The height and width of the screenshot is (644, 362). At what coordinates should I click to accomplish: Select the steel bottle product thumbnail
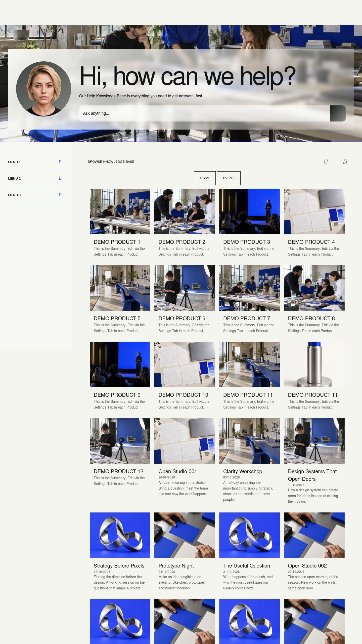[x=314, y=364]
